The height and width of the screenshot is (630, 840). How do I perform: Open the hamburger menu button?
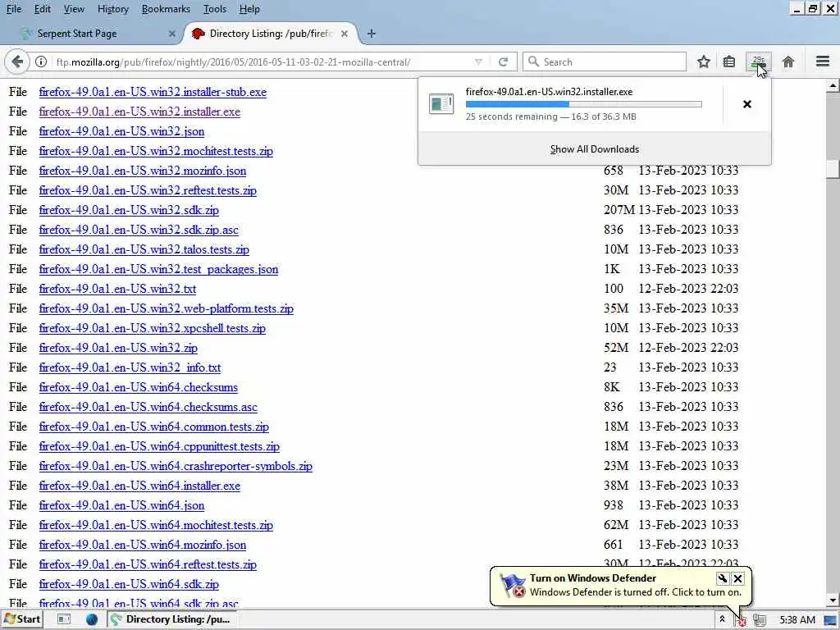pos(823,62)
